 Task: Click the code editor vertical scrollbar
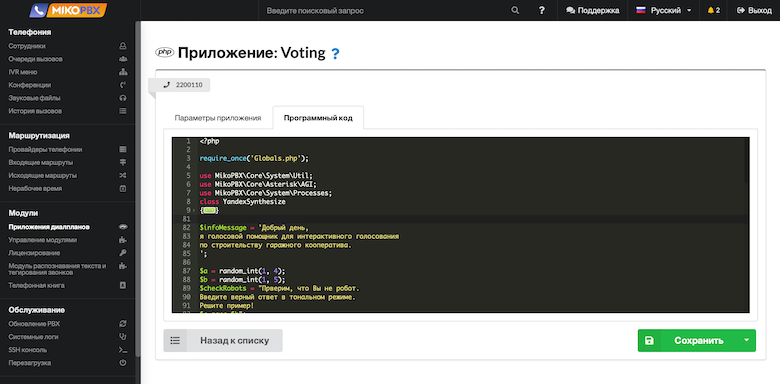click(x=746, y=161)
